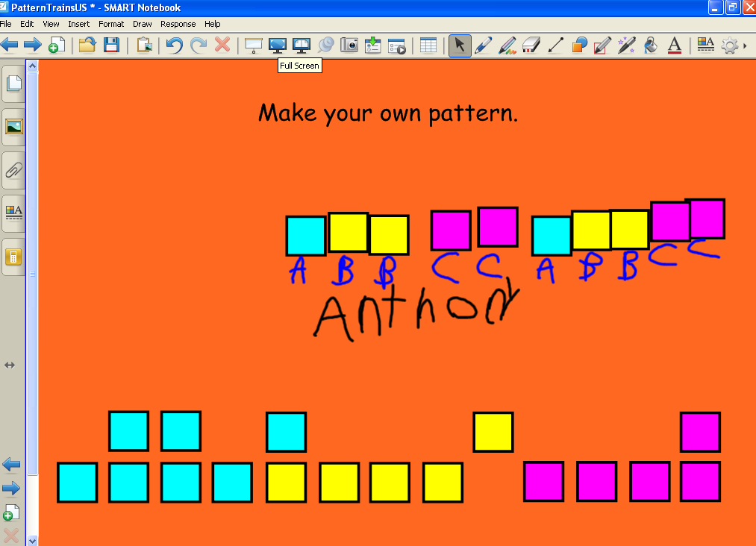Undo the last action
Viewport: 756px width, 546px height.
point(175,45)
